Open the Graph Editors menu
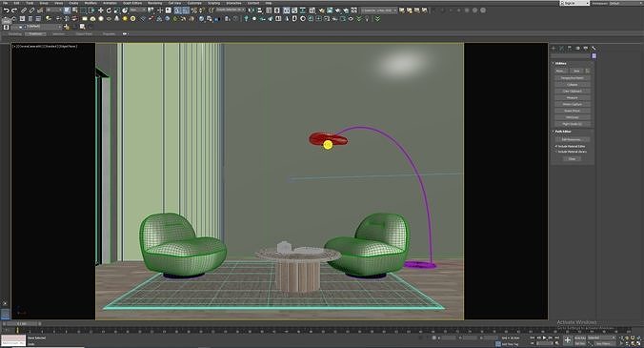The image size is (644, 348). point(132,3)
